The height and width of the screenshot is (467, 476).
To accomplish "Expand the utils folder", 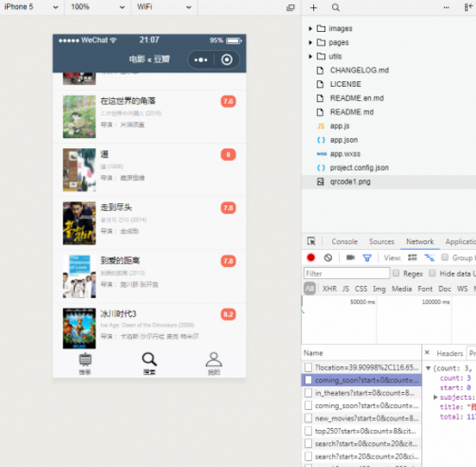I will [310, 56].
